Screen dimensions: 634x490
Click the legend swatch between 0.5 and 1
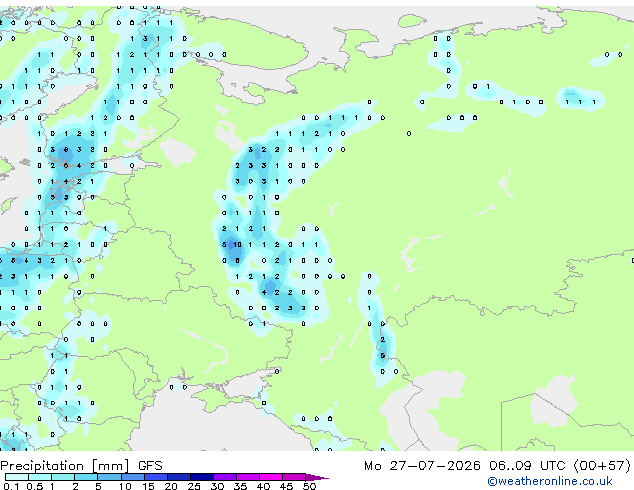click(x=40, y=477)
